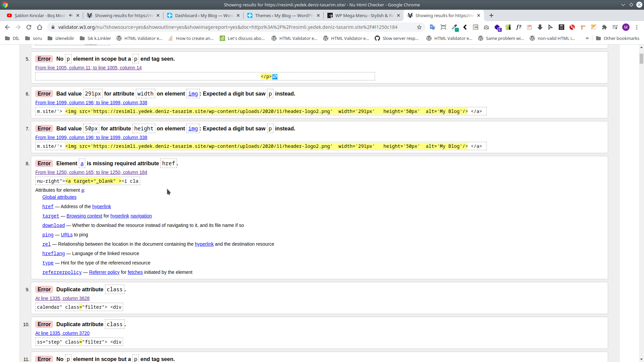Image resolution: width=644 pixels, height=362 pixels.
Task: Switch to the Dashboard My Blog tab
Action: pos(204,15)
